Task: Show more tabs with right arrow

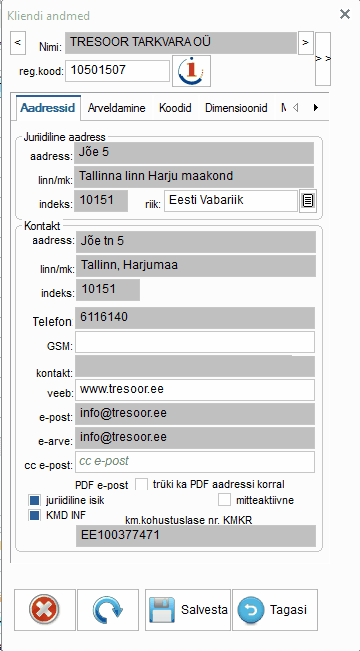Action: (x=316, y=108)
